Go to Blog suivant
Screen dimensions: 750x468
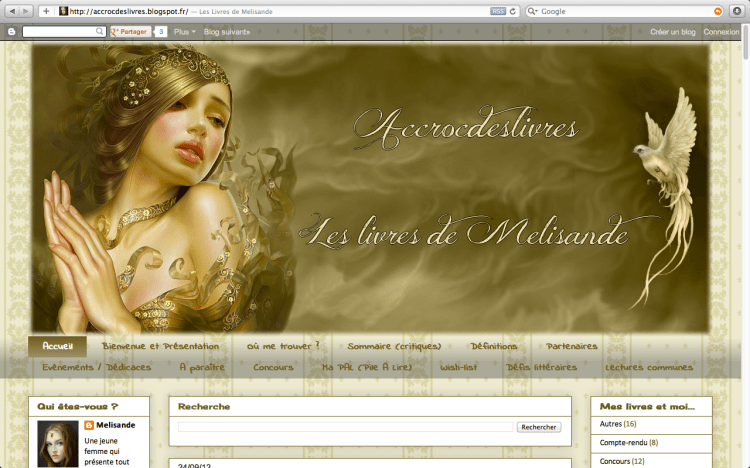tap(227, 32)
